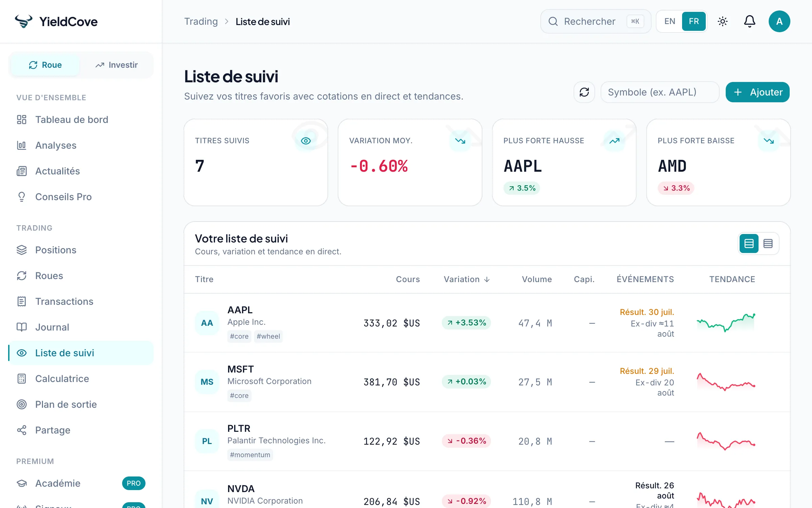This screenshot has width=812, height=508.
Task: Sort table by Variation column
Action: click(x=467, y=279)
